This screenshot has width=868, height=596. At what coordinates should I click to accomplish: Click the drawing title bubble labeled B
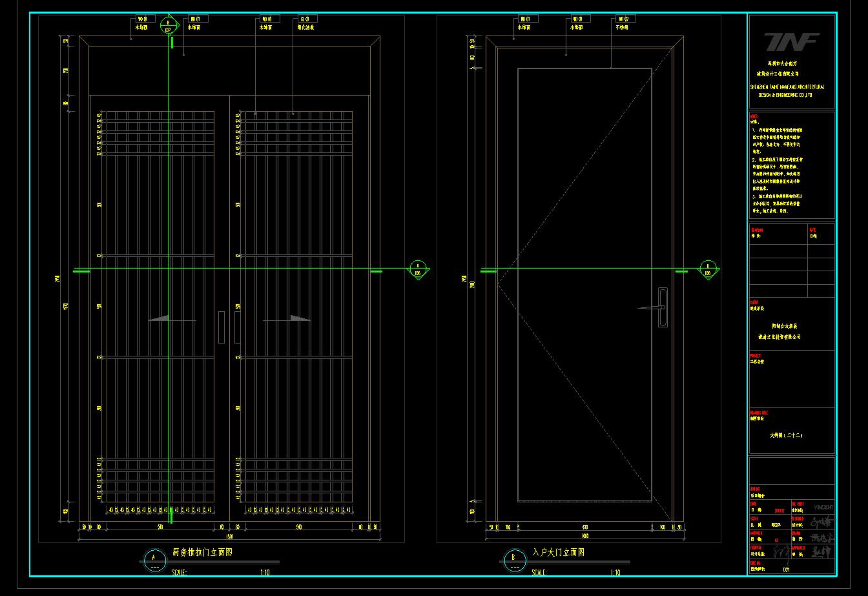514,559
